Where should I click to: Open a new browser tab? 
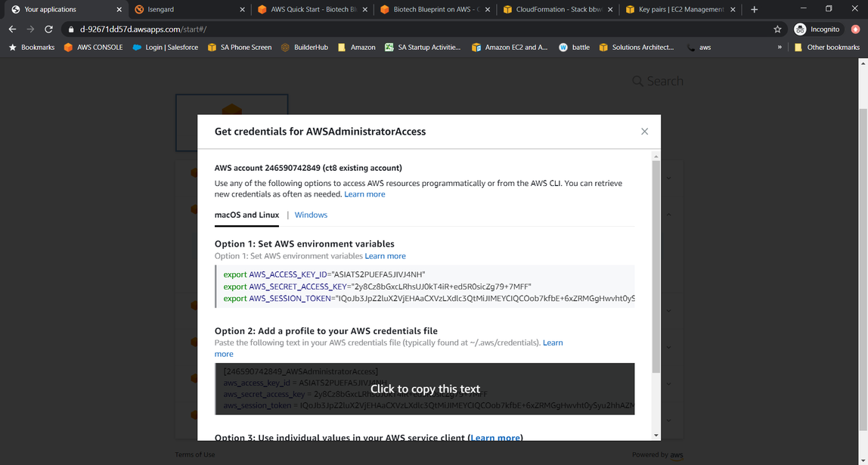click(754, 9)
